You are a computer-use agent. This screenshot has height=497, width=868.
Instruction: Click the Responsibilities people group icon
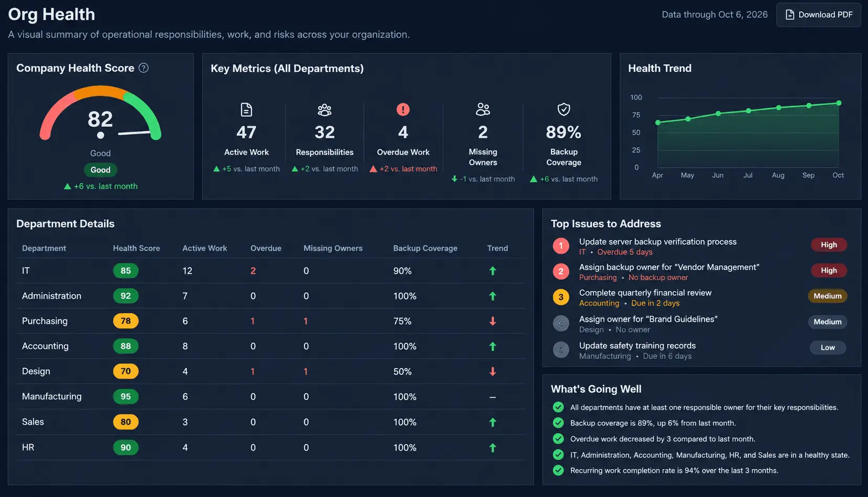pos(325,109)
